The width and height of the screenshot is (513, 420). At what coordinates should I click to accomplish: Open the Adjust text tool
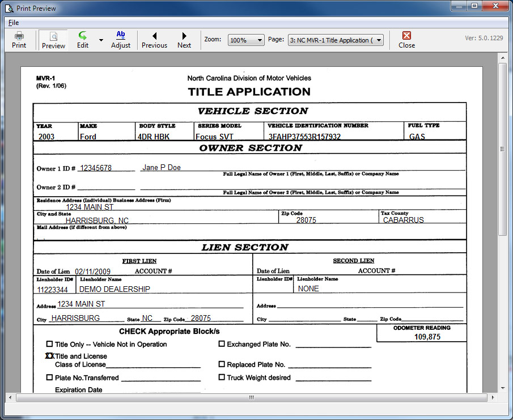121,40
